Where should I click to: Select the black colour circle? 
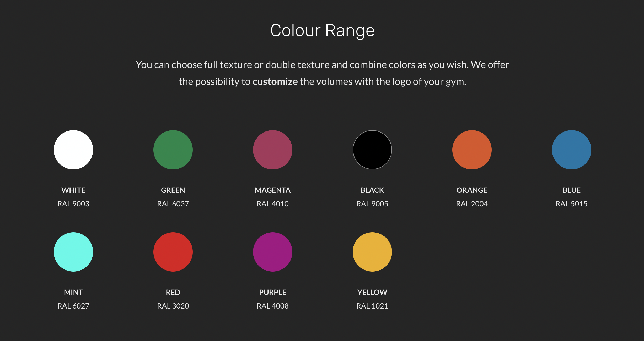click(x=372, y=150)
